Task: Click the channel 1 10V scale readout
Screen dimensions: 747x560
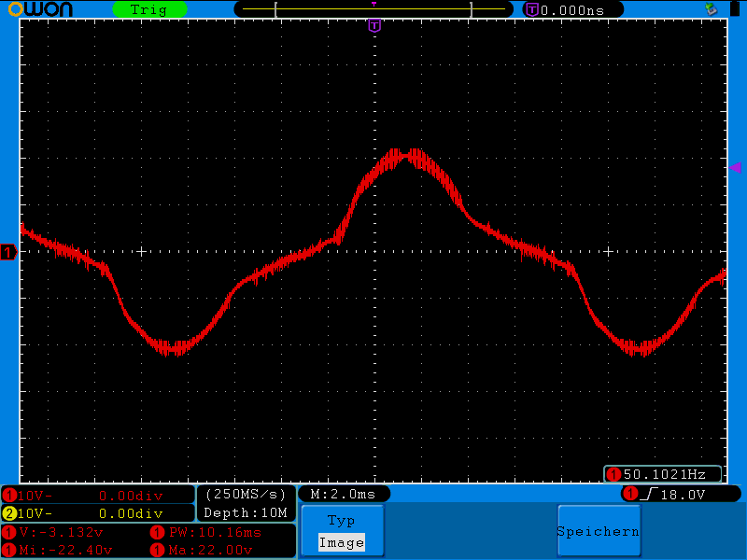Action: (x=35, y=496)
